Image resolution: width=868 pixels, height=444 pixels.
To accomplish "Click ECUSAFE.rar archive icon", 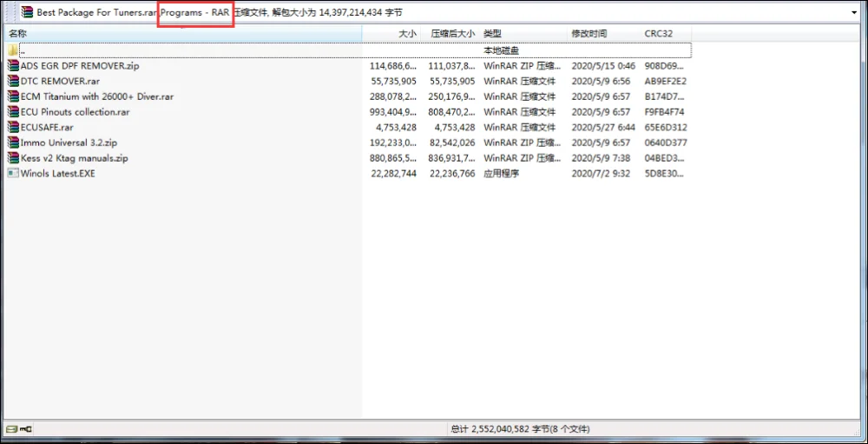I will [x=13, y=127].
